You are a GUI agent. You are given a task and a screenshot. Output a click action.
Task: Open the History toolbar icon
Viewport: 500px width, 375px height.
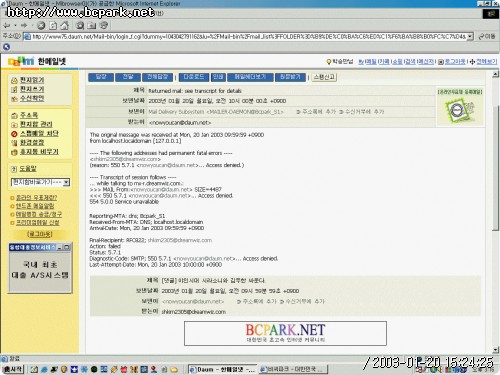[x=104, y=25]
